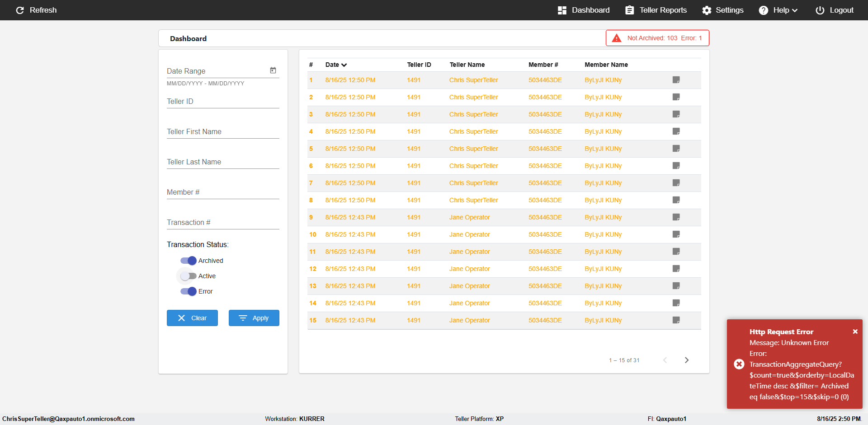Click the Teller First Name field

pos(223,131)
